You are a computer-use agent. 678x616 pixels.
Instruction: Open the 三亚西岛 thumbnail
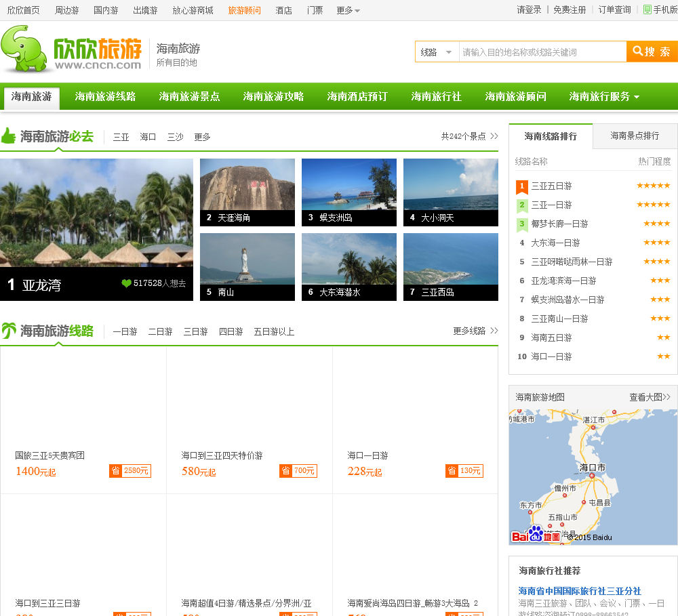coord(451,267)
